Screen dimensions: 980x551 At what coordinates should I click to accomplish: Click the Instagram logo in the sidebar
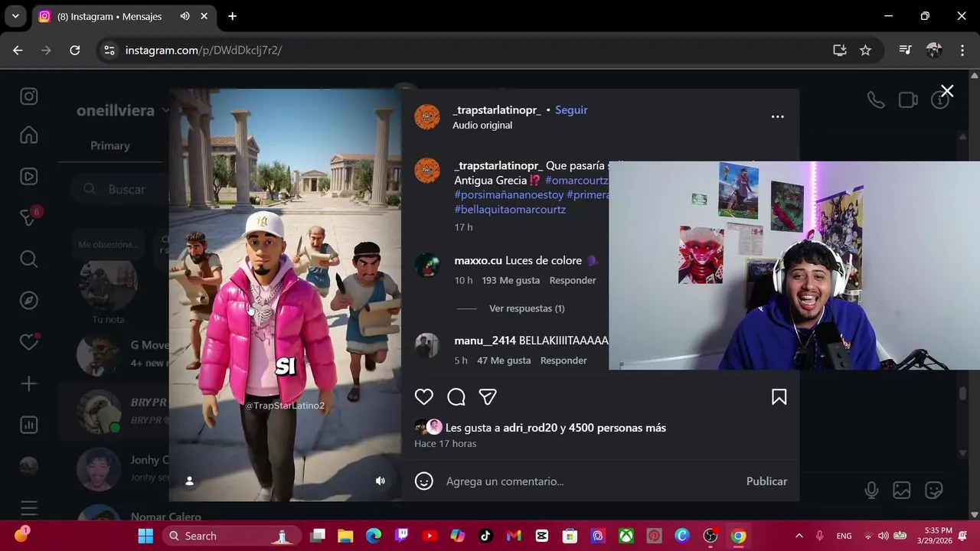point(29,96)
